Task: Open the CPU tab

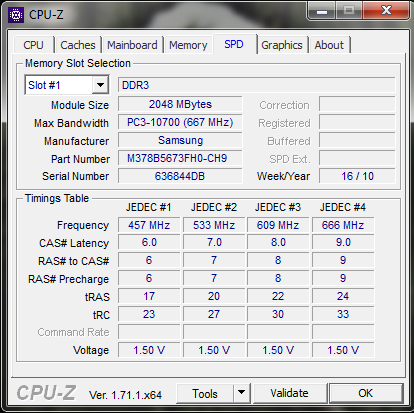Action: (x=33, y=45)
